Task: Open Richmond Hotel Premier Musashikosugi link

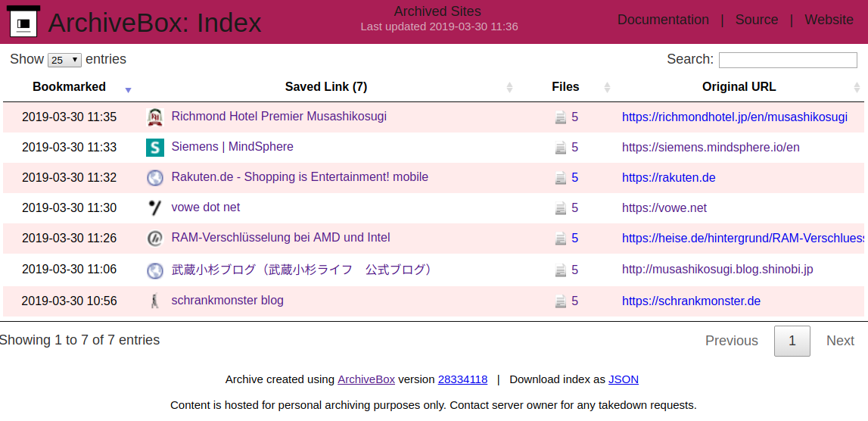Action: (x=279, y=117)
